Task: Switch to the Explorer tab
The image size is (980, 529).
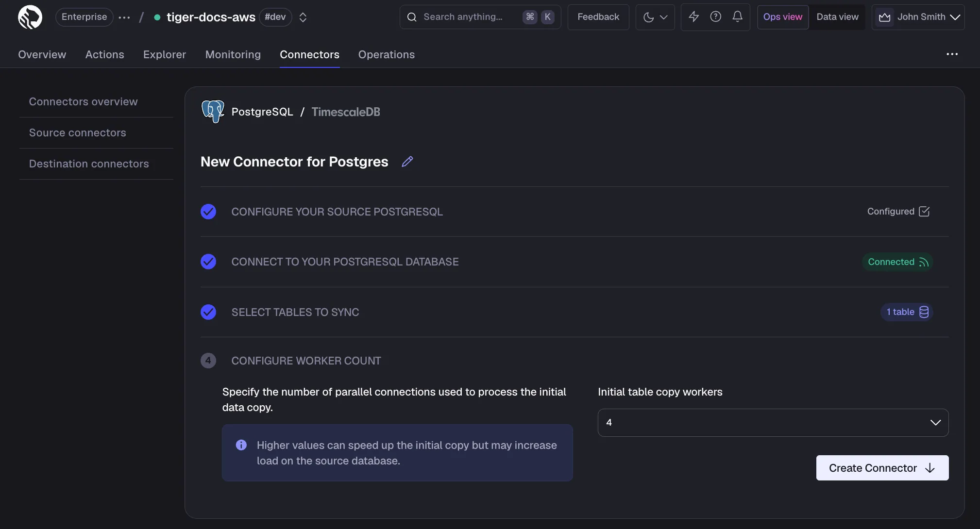Action: (x=165, y=54)
